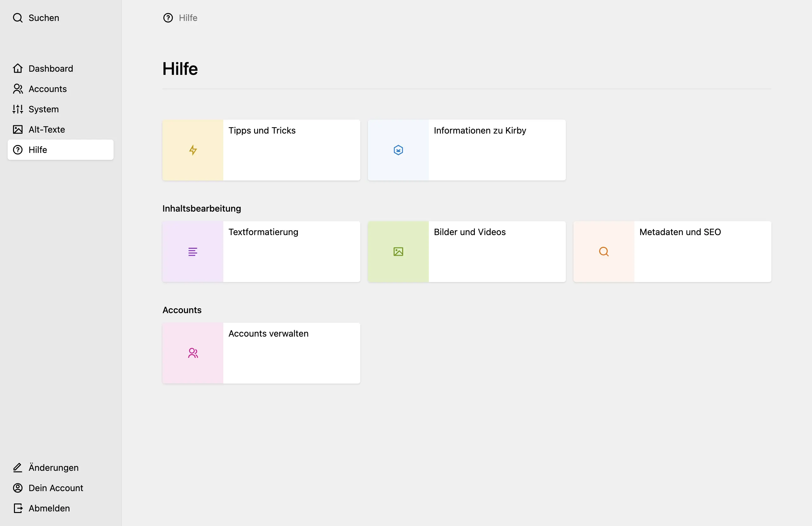Click the pink users icon on Accounts card
The height and width of the screenshot is (526, 812).
[x=193, y=353]
